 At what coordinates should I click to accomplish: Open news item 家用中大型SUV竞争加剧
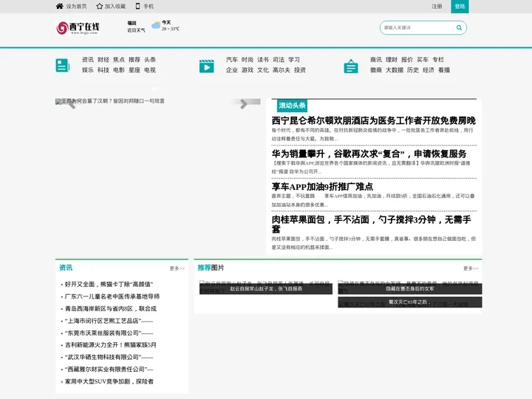click(109, 381)
